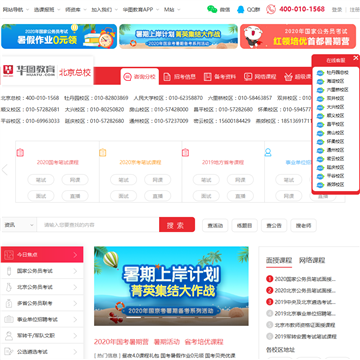The height and width of the screenshot is (360, 360).
Task: Open the 师资库 dropdown
Action: [x=76, y=9]
